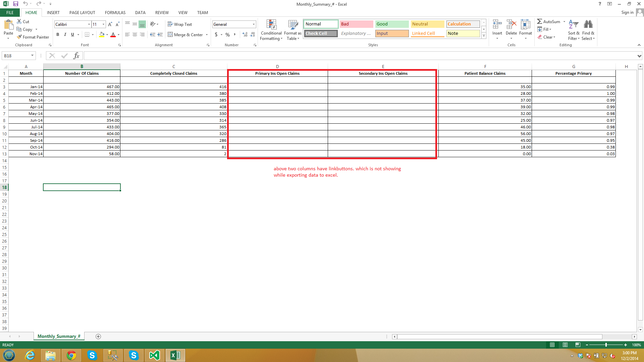This screenshot has height=362, width=644.
Task: Click the AutoSum sigma icon
Action: click(x=539, y=21)
